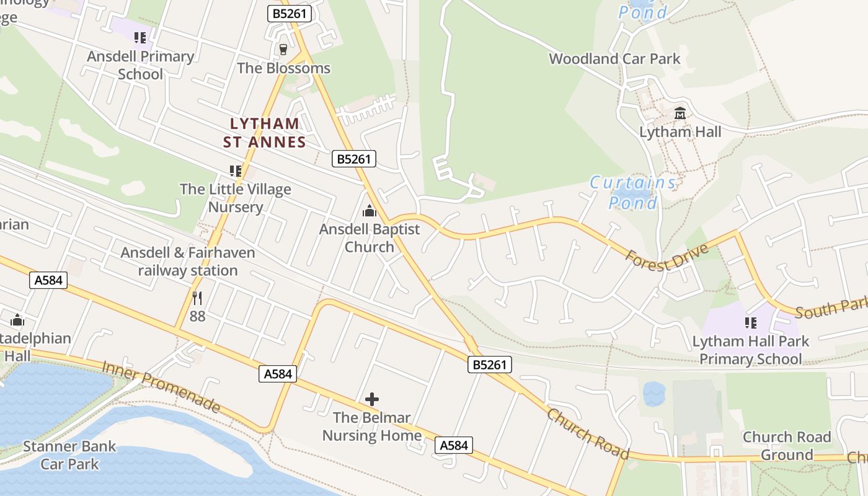Select the Lytham St Annes town label

[x=265, y=133]
